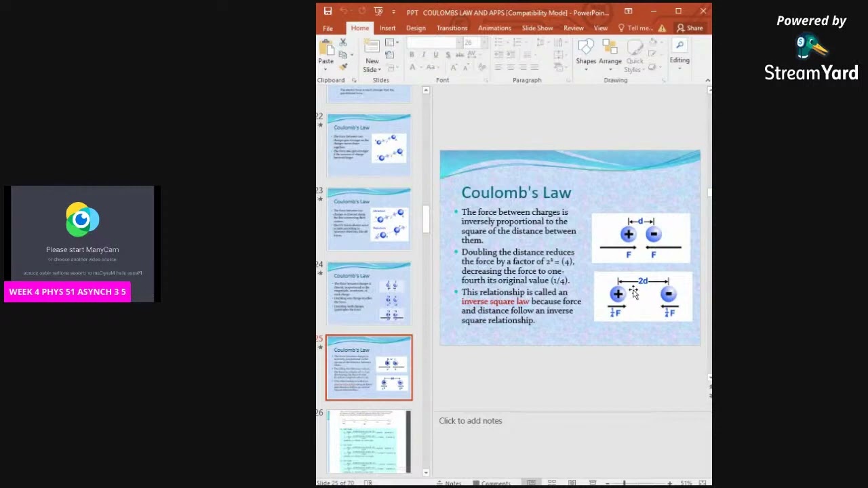
Task: Click the Arrange objects icon
Action: tap(610, 46)
